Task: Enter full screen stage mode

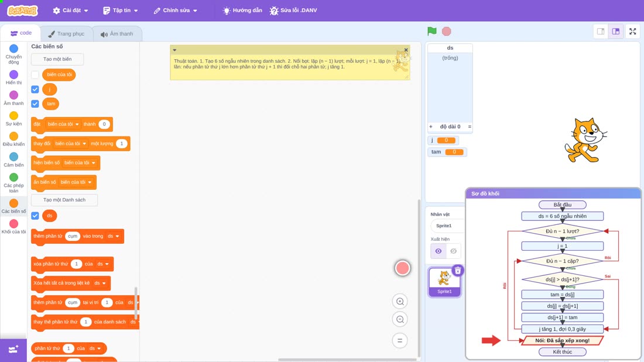Action: (x=632, y=31)
